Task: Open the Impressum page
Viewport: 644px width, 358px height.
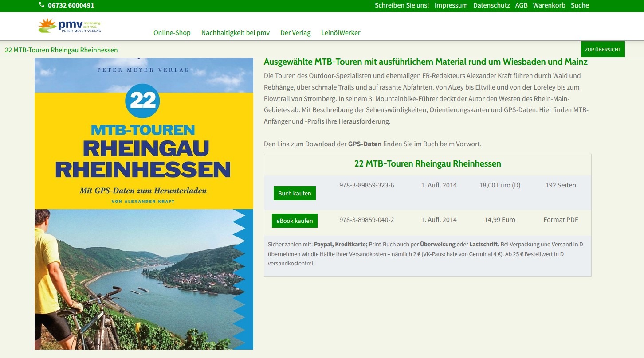Action: tap(451, 5)
